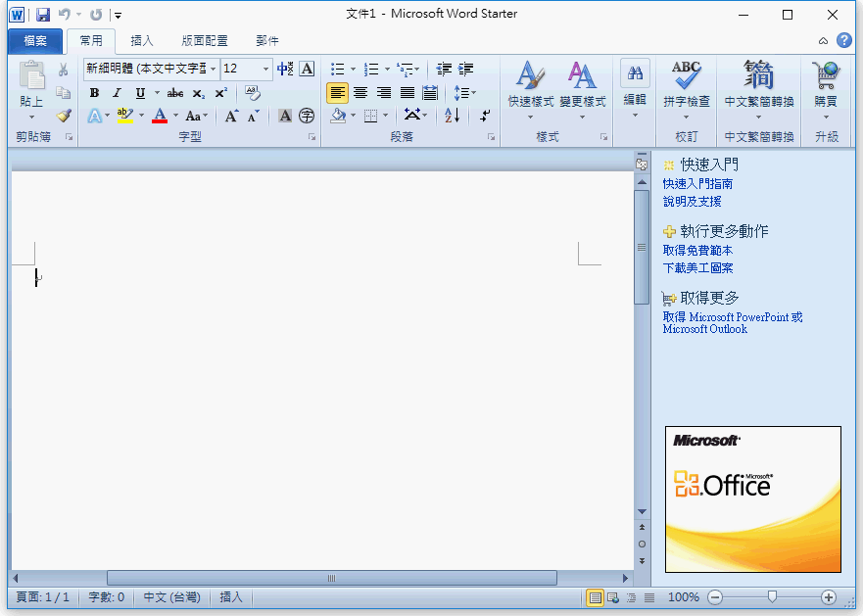The height and width of the screenshot is (616, 863).
Task: Expand the Quick Styles gallery dropdown
Action: click(x=530, y=117)
